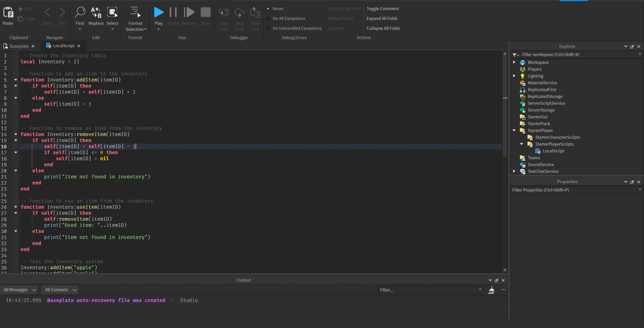Switch to the Baseplate tab
Screen dimensions: 644x328
[x=19, y=46]
